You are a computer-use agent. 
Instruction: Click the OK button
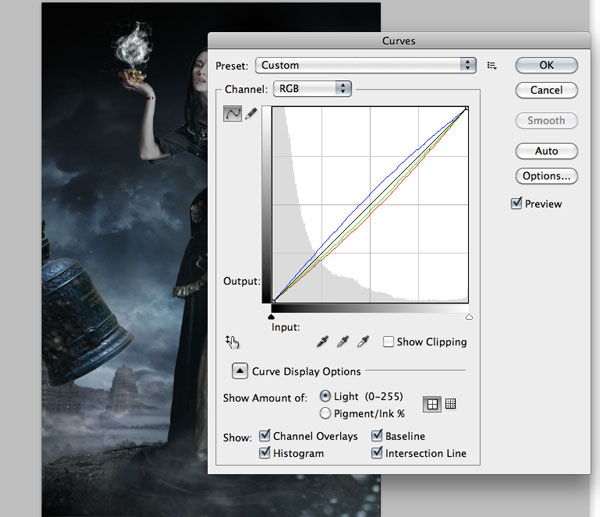(x=548, y=65)
